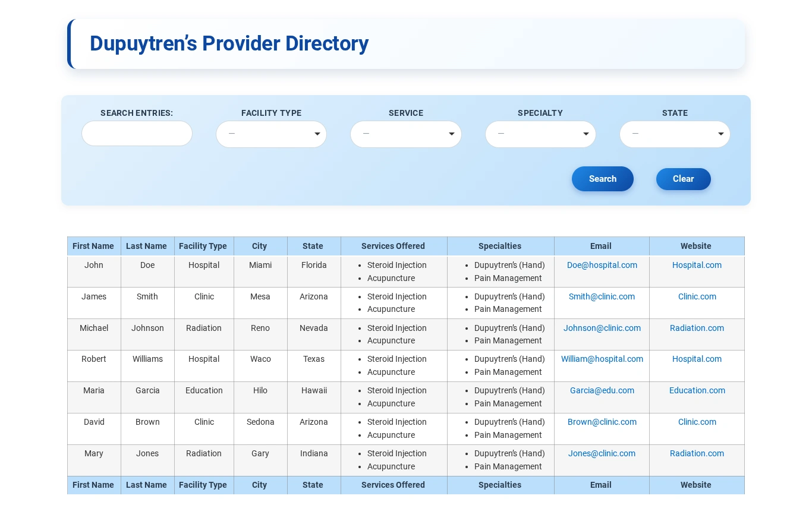Select the state "Indiana" cell
The image size is (812, 524).
point(314,460)
